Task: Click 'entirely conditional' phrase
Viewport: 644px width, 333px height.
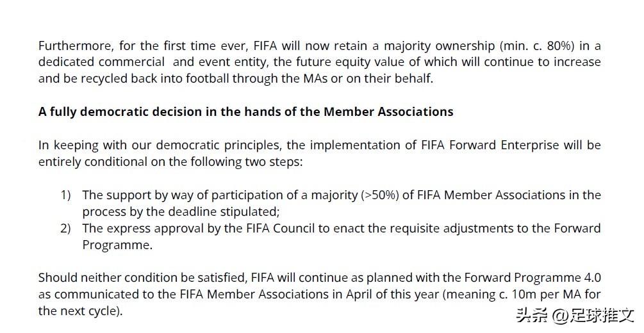Action: click(92, 162)
